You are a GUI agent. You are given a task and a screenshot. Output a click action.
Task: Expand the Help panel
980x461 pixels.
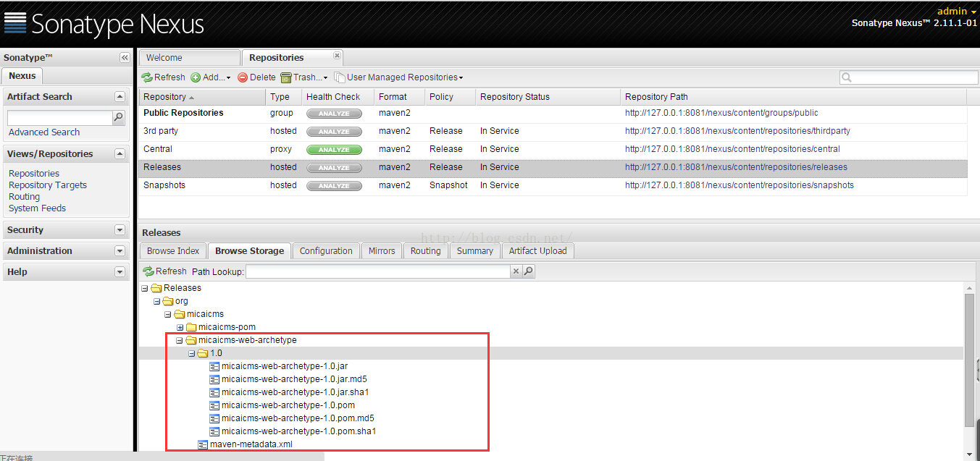120,272
